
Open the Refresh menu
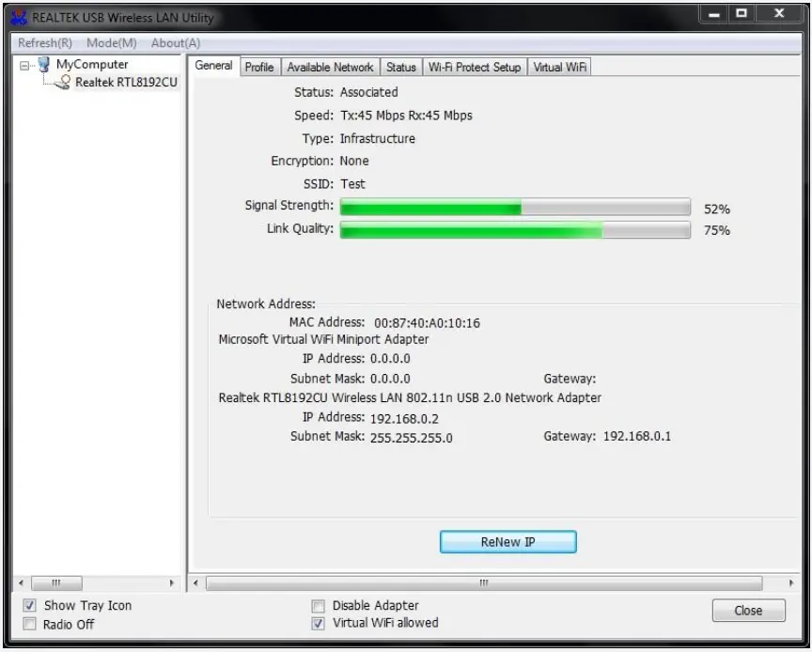tap(44, 42)
